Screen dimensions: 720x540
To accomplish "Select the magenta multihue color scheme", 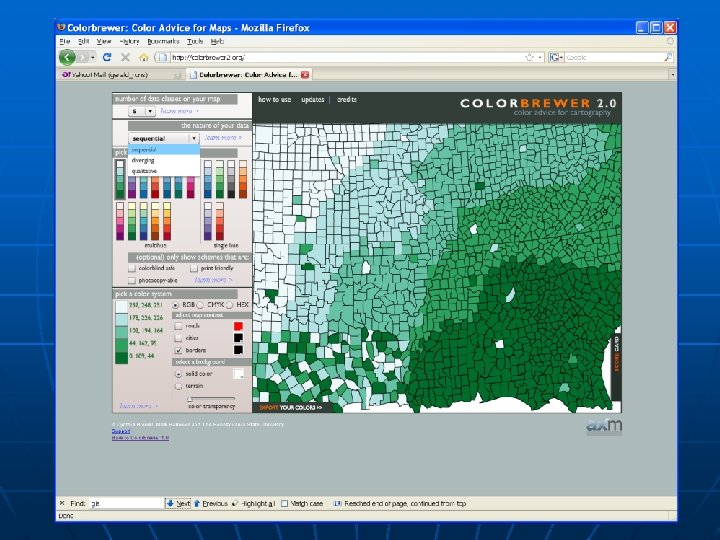I will tap(191, 188).
